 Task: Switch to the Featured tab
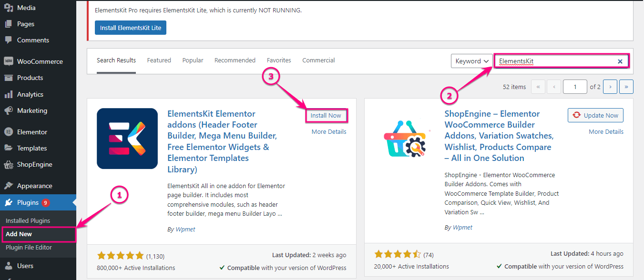(x=159, y=60)
